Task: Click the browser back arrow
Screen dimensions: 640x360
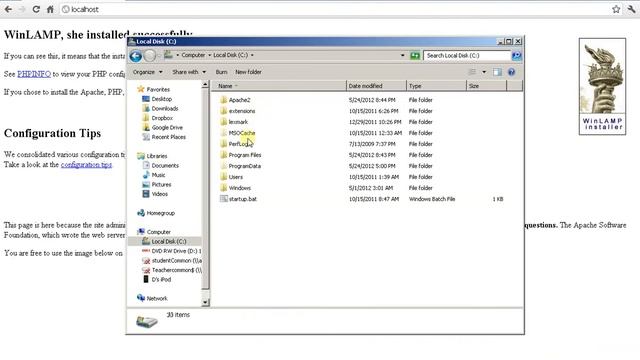Action: click(x=8, y=9)
